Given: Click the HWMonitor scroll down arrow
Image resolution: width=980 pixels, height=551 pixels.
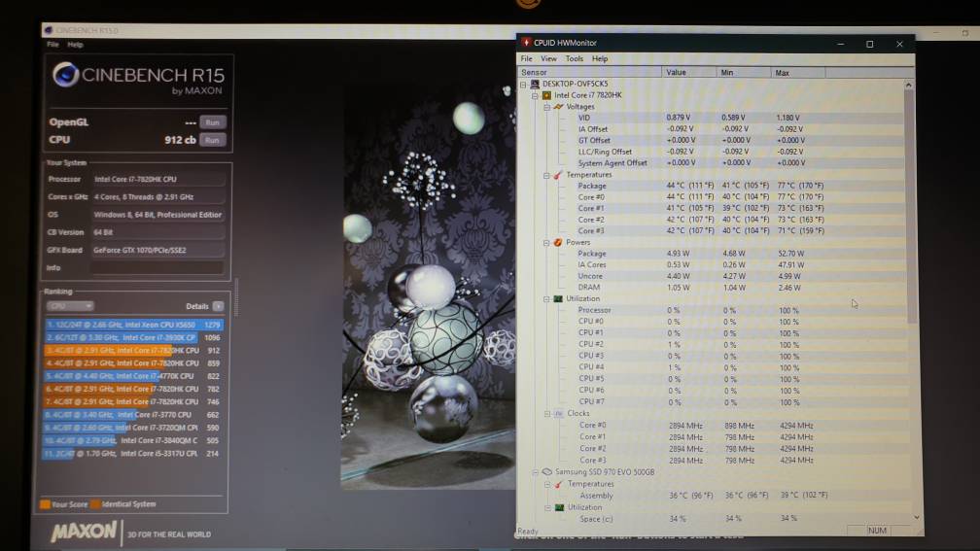Looking at the screenshot, I should click(x=916, y=517).
